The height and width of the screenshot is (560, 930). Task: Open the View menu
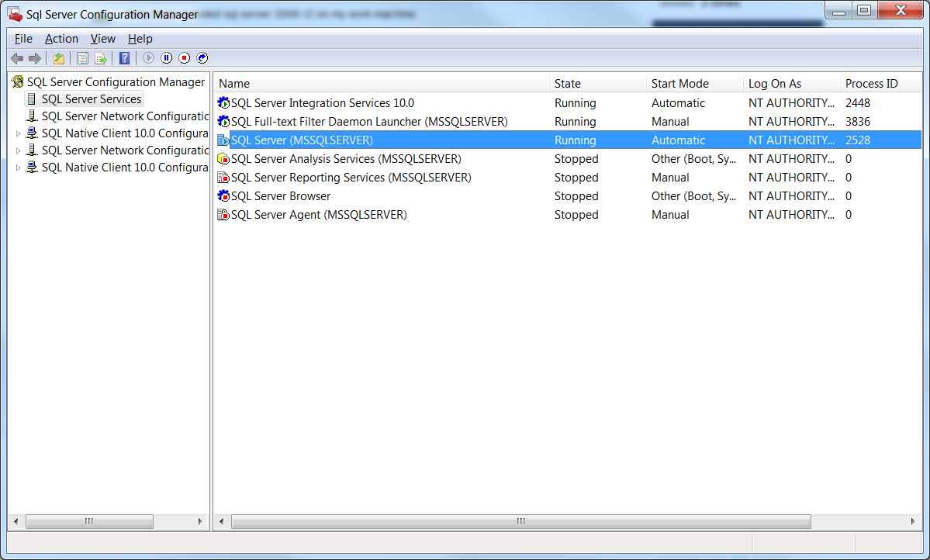click(x=102, y=39)
